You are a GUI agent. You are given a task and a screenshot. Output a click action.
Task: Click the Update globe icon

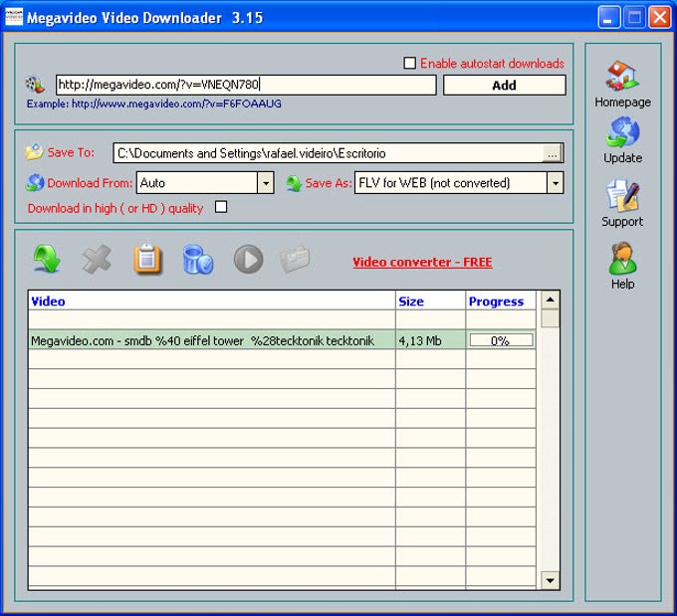622,132
